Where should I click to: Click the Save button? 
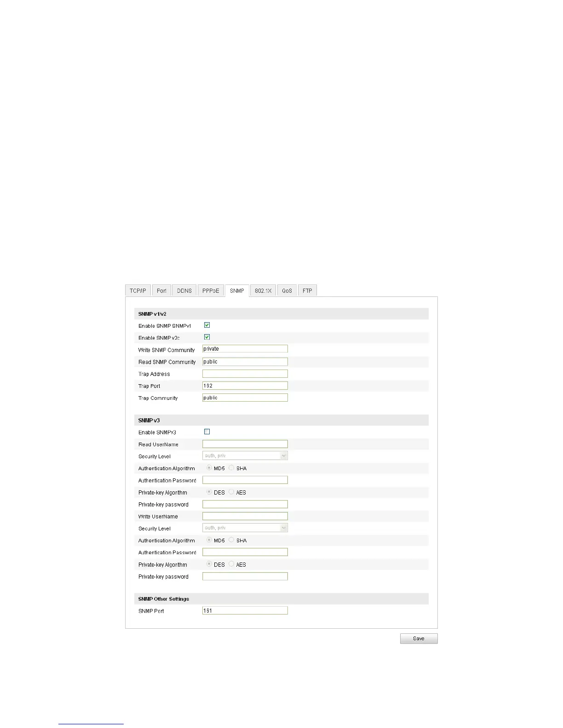(x=419, y=638)
